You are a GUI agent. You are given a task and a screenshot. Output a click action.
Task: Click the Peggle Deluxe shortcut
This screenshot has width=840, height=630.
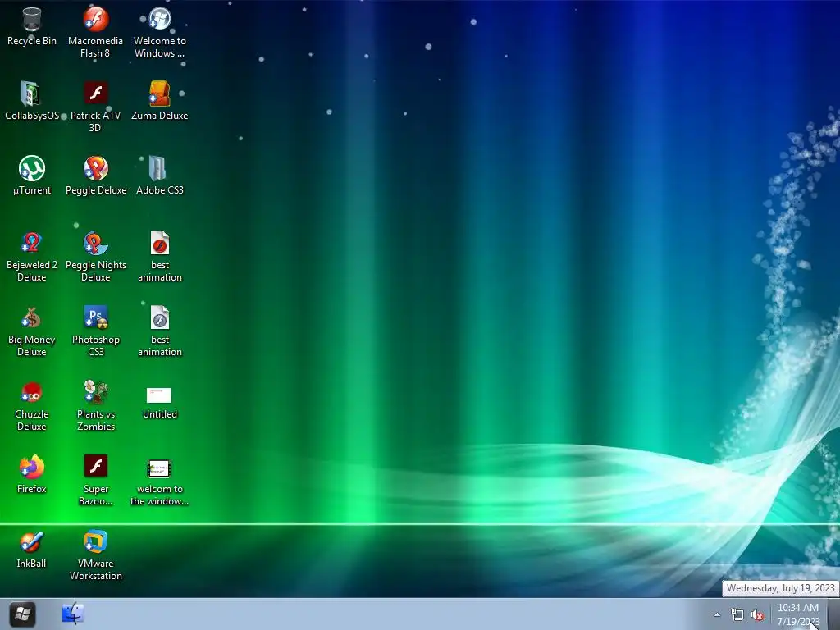96,176
